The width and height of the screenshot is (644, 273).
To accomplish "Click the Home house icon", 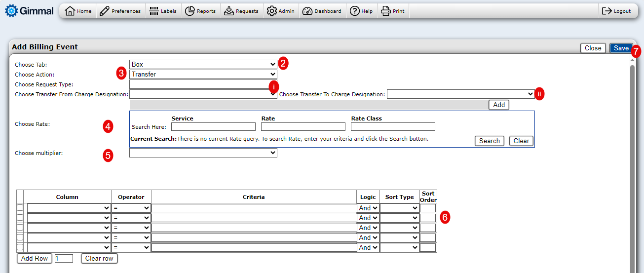I will click(x=70, y=11).
